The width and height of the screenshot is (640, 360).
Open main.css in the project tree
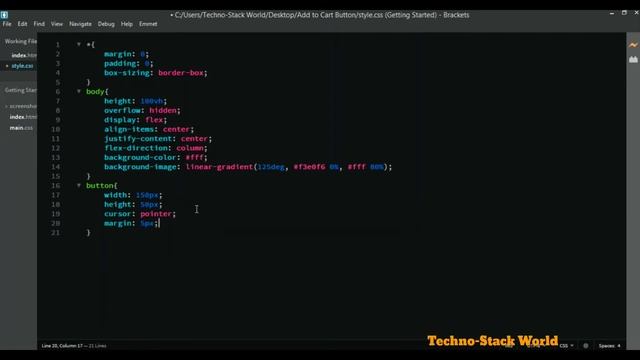(x=21, y=128)
